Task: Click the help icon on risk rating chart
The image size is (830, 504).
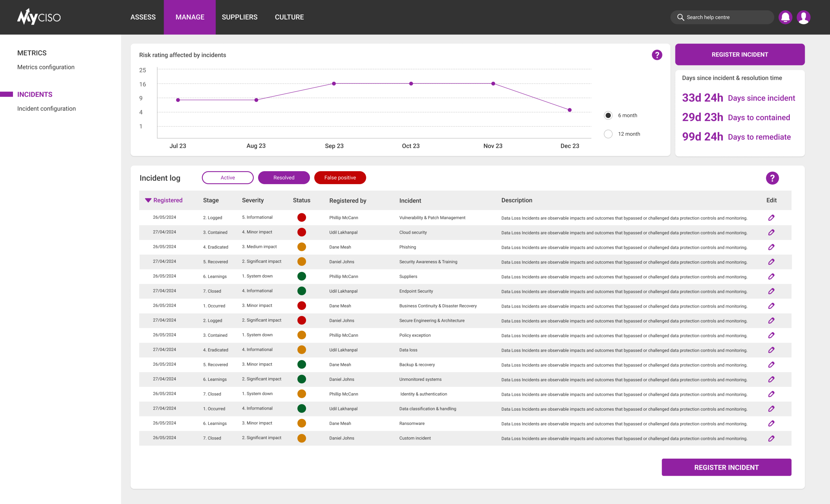Action: pyautogui.click(x=657, y=55)
